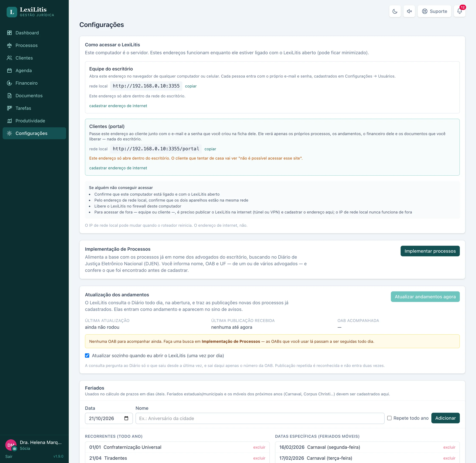Open Tarefas board
Viewport: 476px width, 463px height.
pyautogui.click(x=34, y=108)
